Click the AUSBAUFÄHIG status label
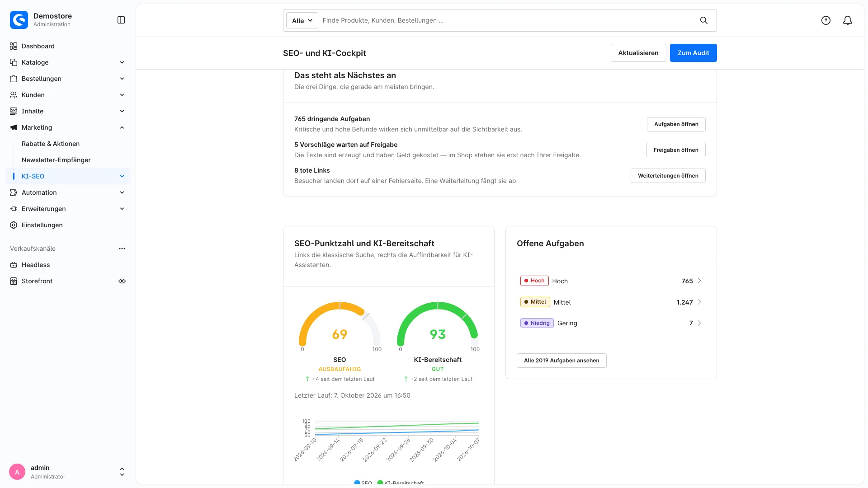Image resolution: width=868 pixels, height=488 pixels. [340, 369]
